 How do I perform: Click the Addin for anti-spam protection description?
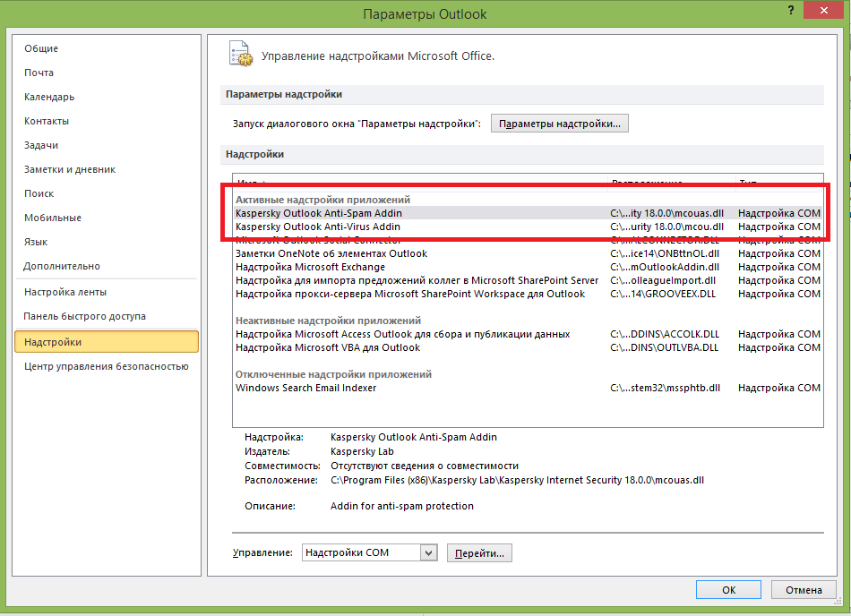[x=402, y=506]
